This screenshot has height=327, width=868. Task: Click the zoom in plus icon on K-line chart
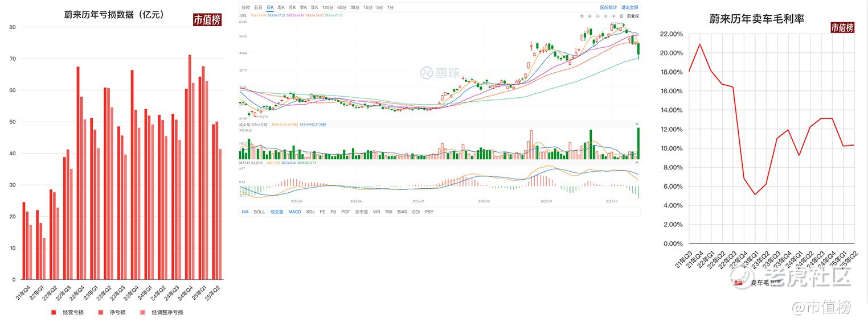[589, 16]
